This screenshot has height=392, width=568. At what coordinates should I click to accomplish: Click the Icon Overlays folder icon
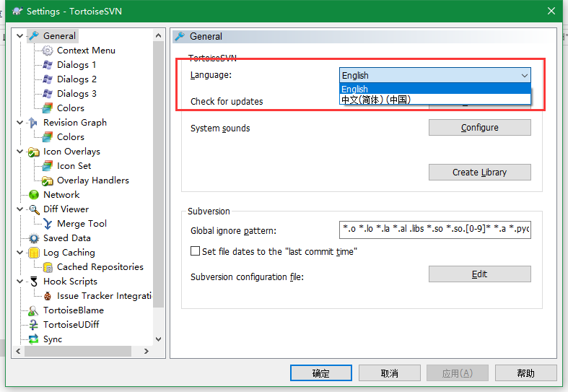click(x=34, y=152)
